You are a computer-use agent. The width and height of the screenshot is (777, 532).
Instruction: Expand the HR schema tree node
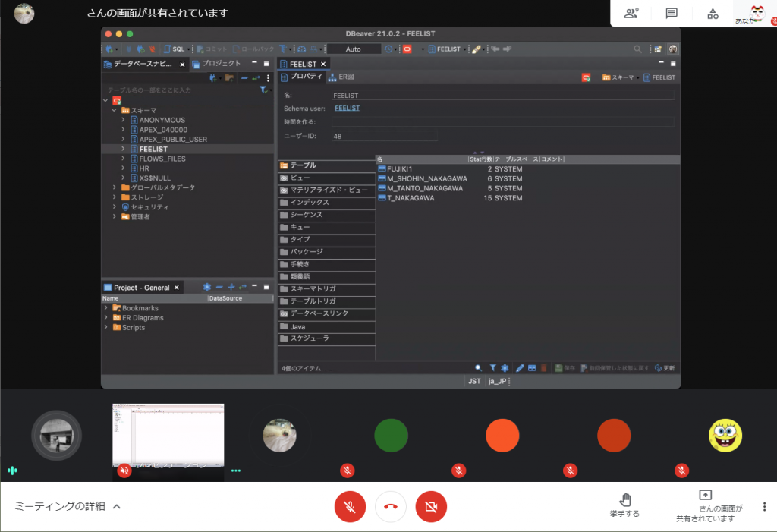coord(124,168)
